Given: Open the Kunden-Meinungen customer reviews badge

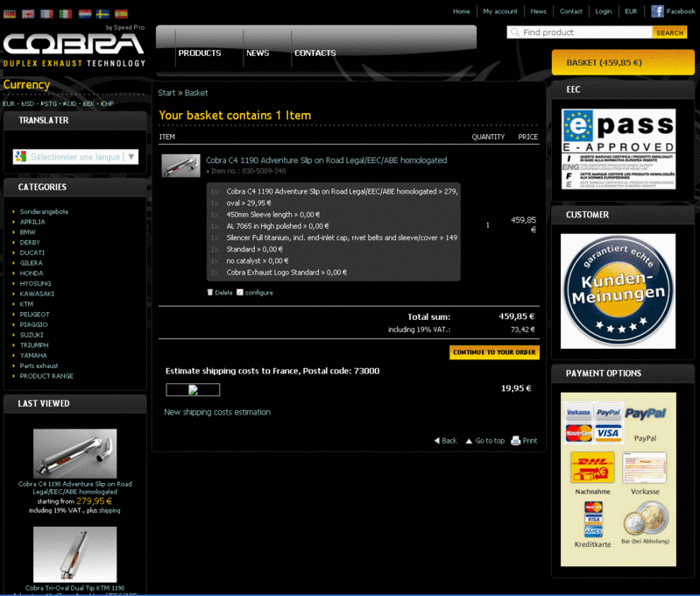Looking at the screenshot, I should [x=619, y=291].
